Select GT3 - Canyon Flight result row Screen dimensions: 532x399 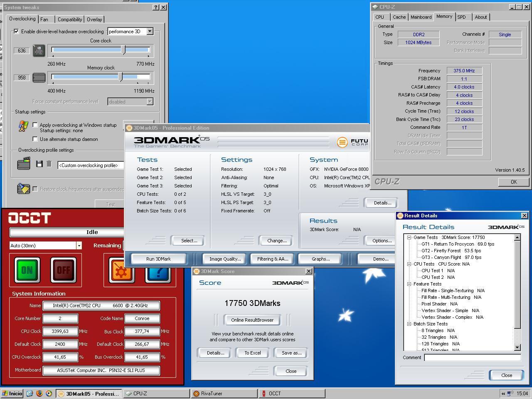[451, 257]
